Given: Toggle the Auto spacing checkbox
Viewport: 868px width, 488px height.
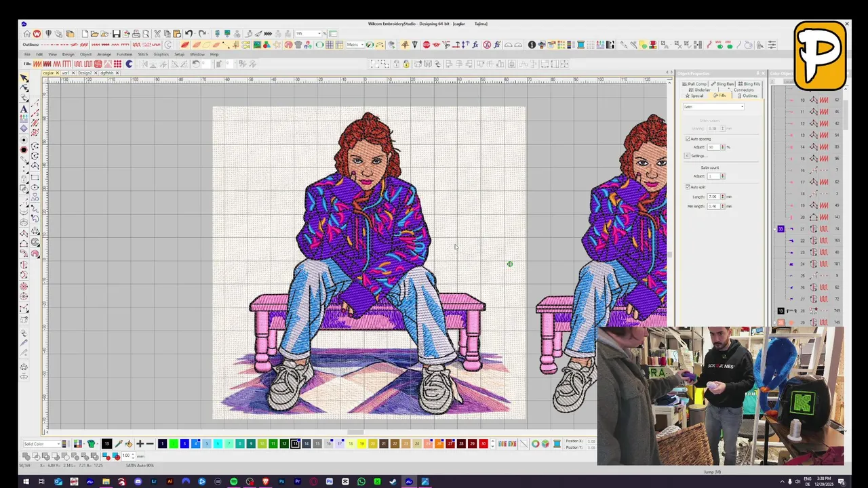Looking at the screenshot, I should pyautogui.click(x=688, y=139).
